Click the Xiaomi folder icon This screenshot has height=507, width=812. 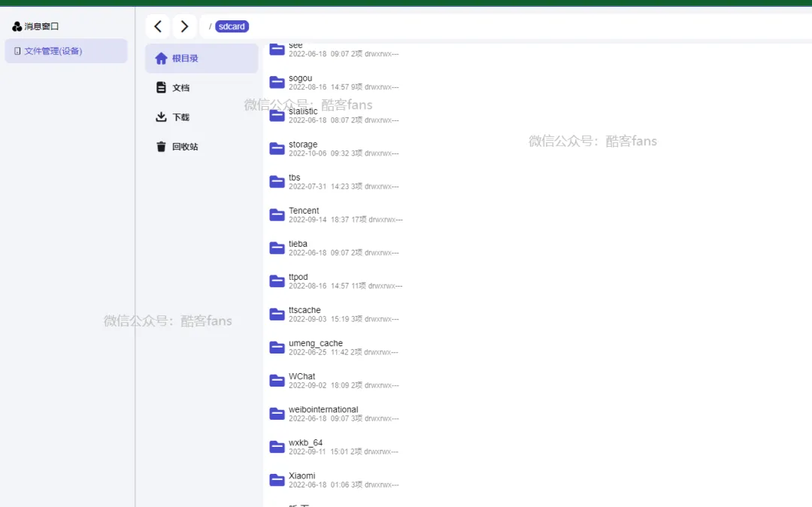point(277,480)
